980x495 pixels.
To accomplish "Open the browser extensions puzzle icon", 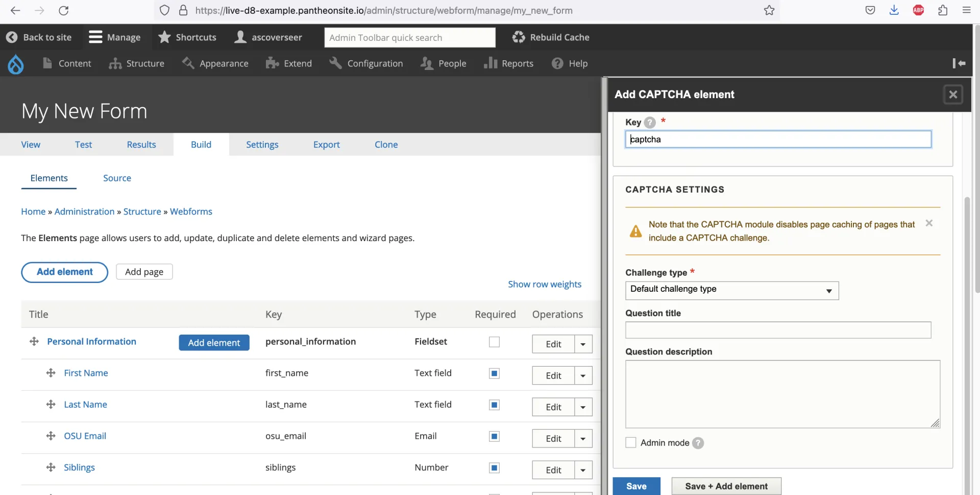I will [x=943, y=10].
